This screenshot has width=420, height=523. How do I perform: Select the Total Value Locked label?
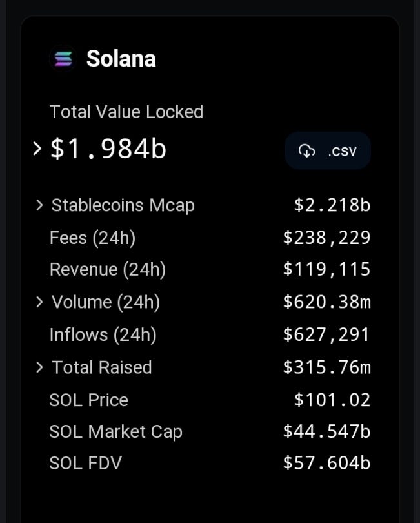pyautogui.click(x=126, y=112)
